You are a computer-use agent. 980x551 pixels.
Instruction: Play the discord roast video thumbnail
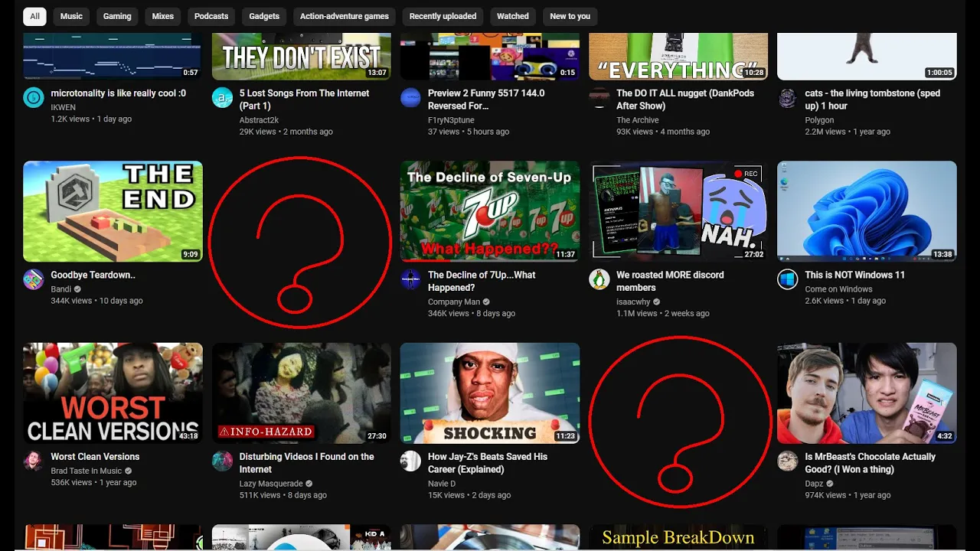(678, 211)
